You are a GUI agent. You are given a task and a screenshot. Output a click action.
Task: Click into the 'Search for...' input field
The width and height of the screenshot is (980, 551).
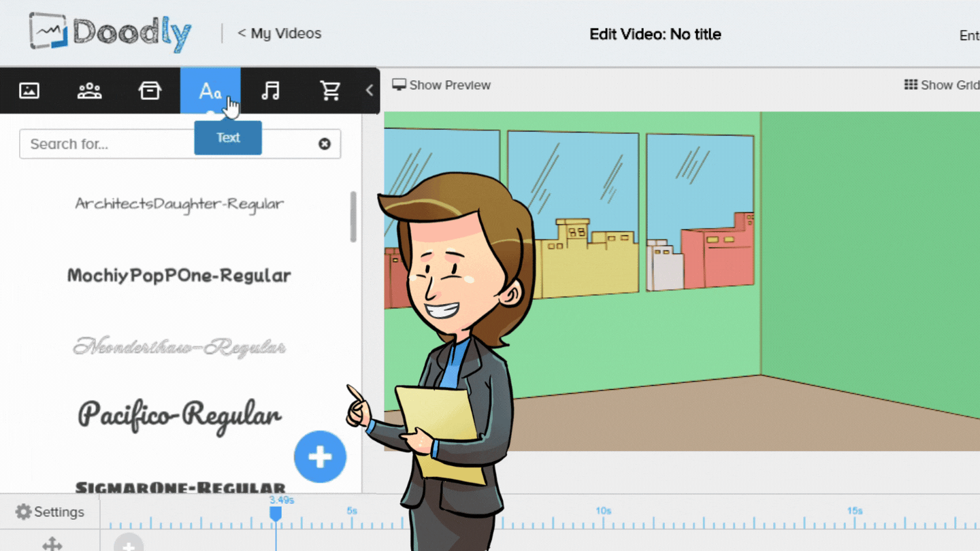(180, 144)
